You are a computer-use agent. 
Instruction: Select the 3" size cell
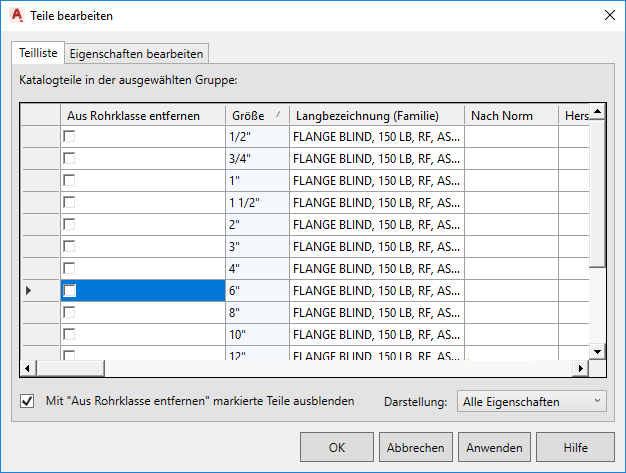256,246
